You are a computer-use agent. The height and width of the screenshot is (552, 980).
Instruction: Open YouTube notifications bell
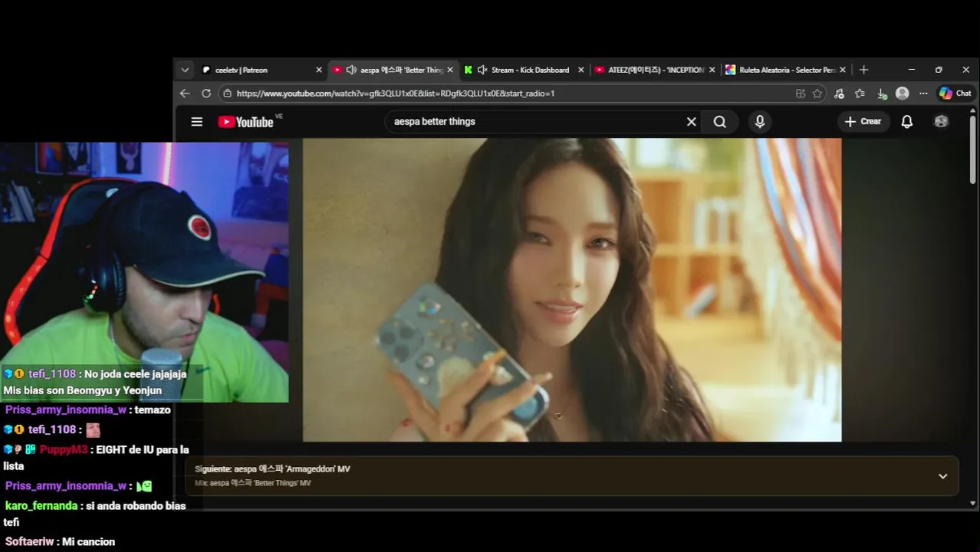[906, 122]
